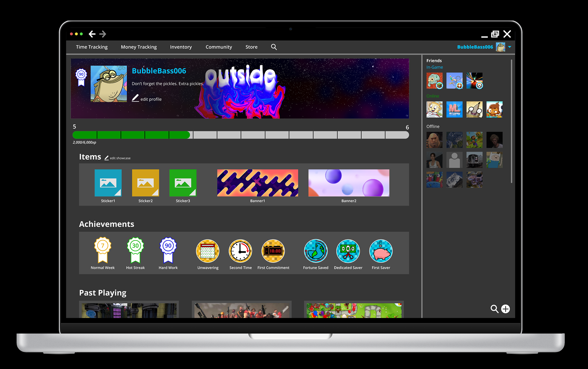The width and height of the screenshot is (588, 369).
Task: Click edit profile link
Action: (x=147, y=99)
